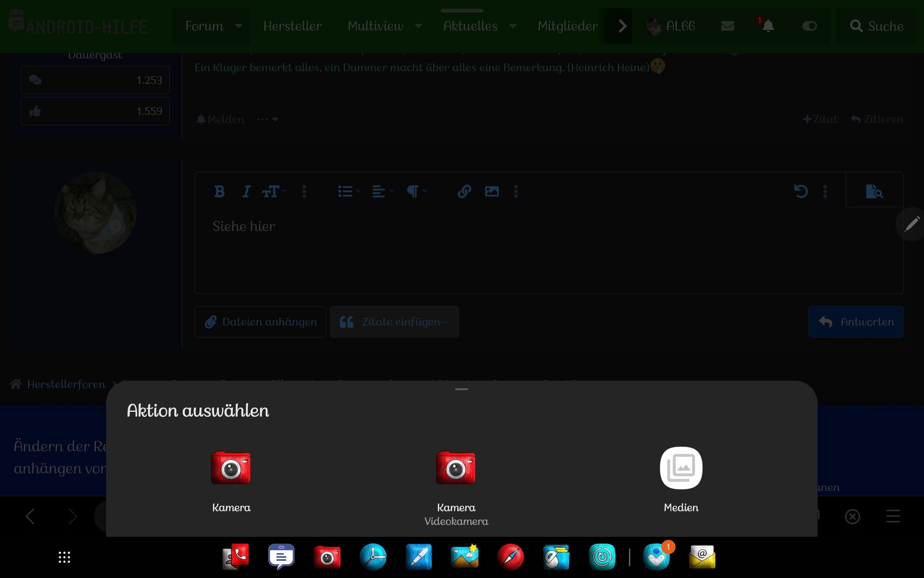The height and width of the screenshot is (578, 924).
Task: Open the text size dropdown
Action: pyautogui.click(x=274, y=191)
